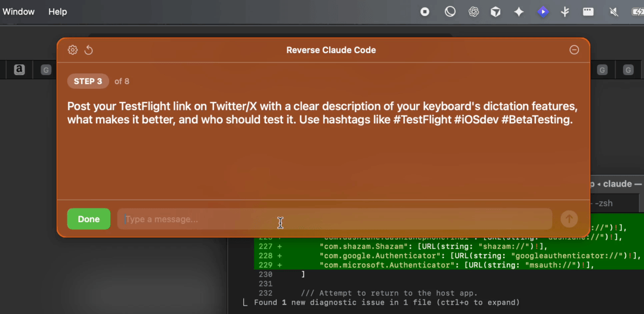
Task: Open the branch-shaped menu bar icon
Action: pos(565,12)
